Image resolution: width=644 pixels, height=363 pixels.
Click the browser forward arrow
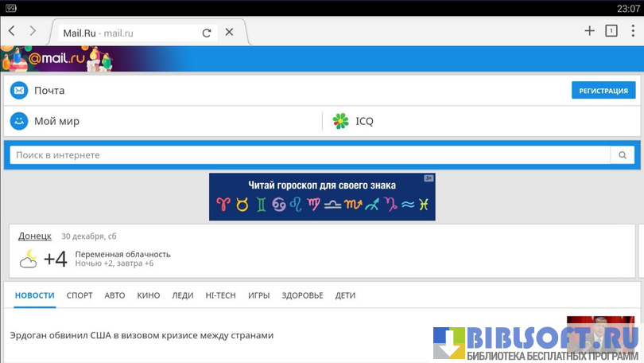(x=33, y=31)
